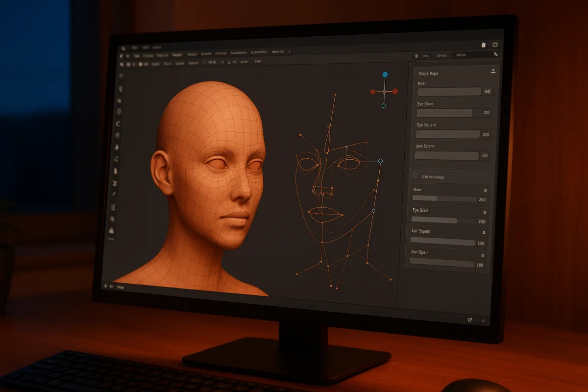The height and width of the screenshot is (392, 588).
Task: Select the bottommost tool in left toolbar
Action: pyautogui.click(x=111, y=230)
